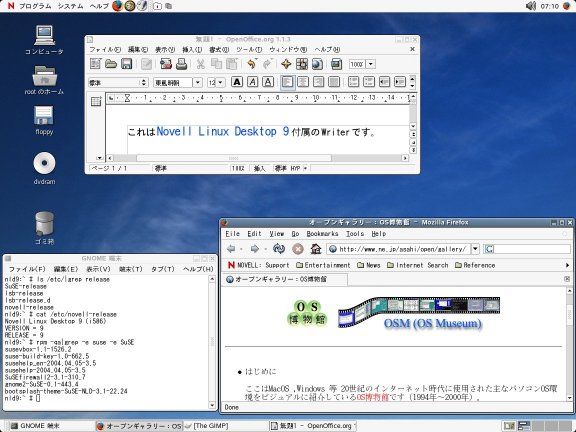Open the Stylist icon in Writer's toolbar
Screen dimensions: 576x432
pyautogui.click(x=302, y=64)
